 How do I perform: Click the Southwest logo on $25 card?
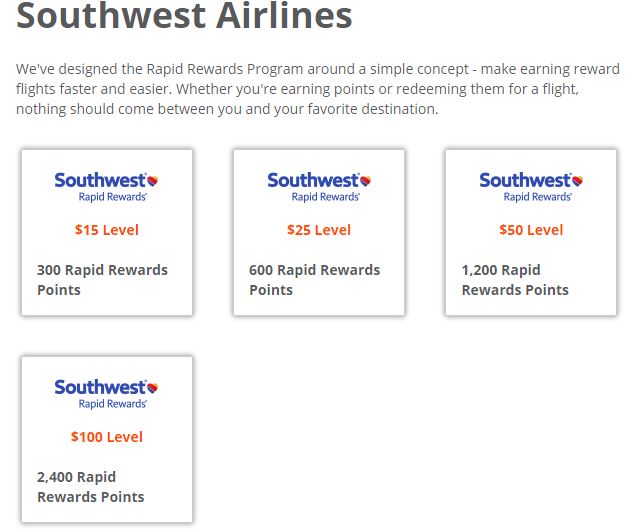[x=319, y=187]
